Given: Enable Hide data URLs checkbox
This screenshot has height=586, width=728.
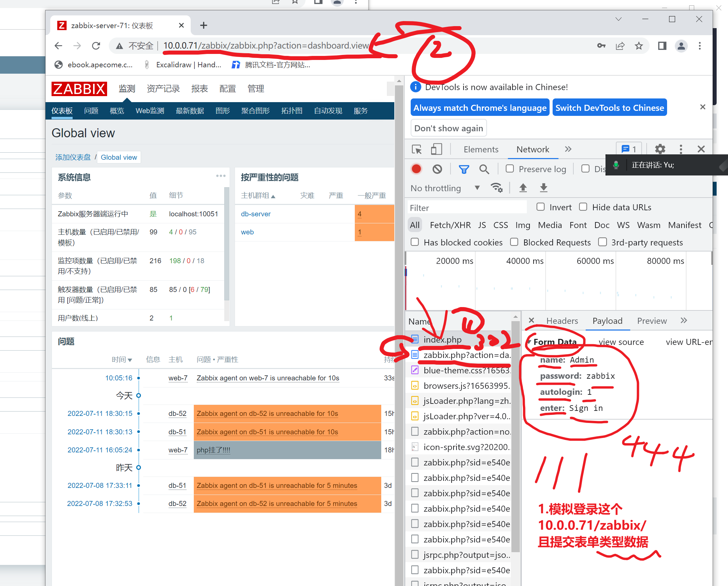Looking at the screenshot, I should click(x=583, y=207).
